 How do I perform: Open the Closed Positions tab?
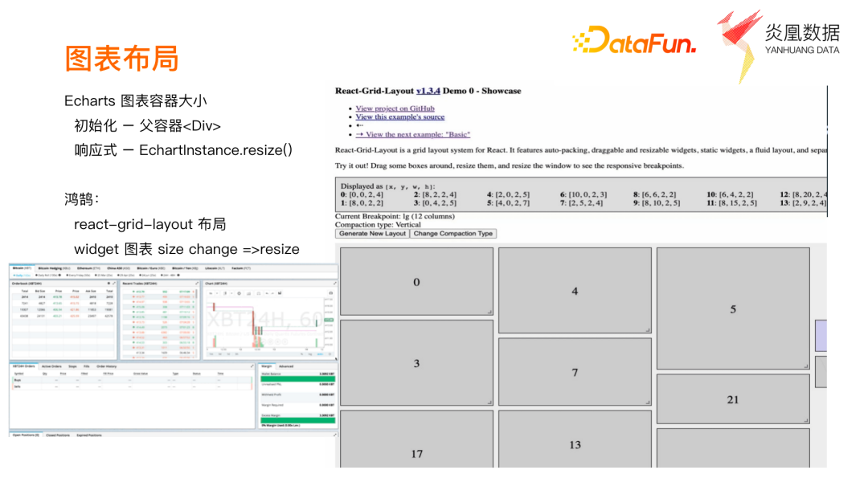[58, 435]
